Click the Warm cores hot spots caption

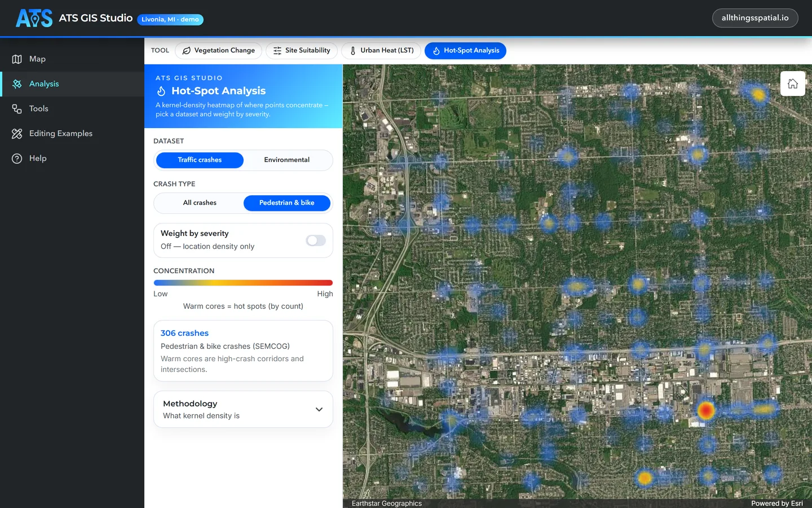tap(243, 306)
